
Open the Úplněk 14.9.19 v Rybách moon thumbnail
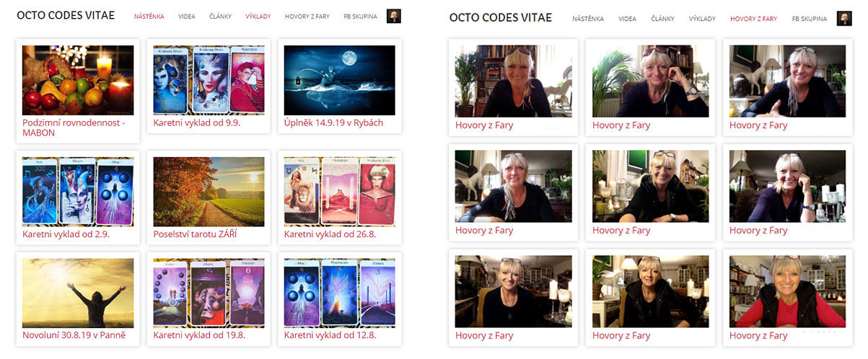coord(339,80)
